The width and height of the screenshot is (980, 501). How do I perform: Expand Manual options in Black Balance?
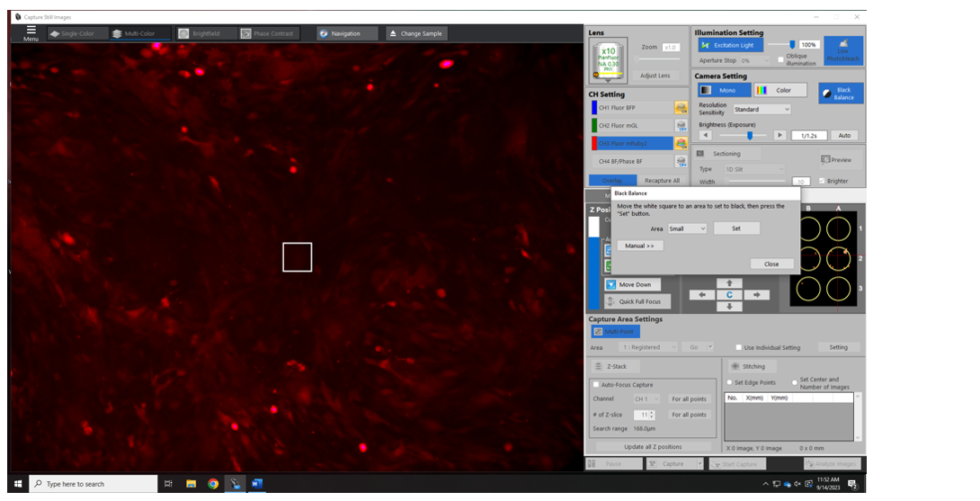pos(639,246)
